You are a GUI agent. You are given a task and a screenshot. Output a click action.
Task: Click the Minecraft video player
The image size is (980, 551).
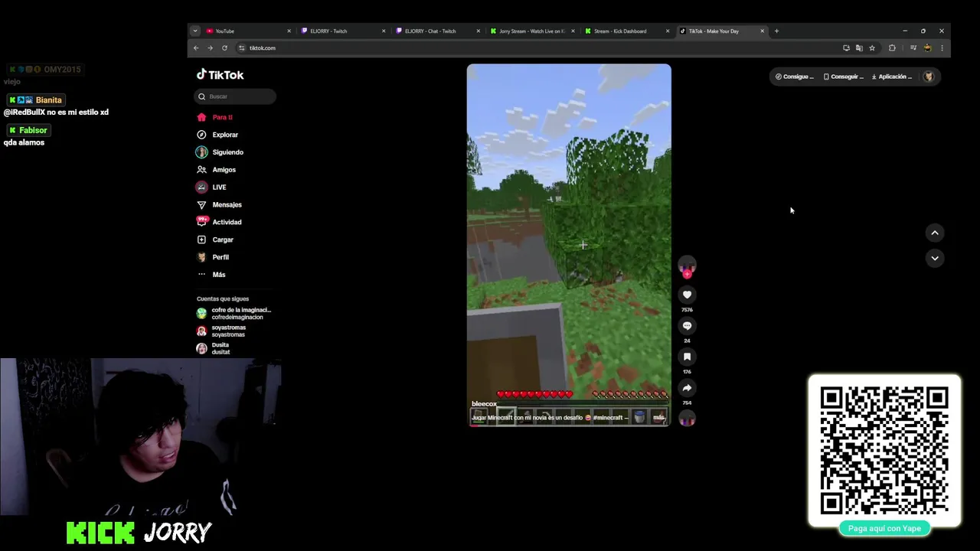click(x=569, y=245)
